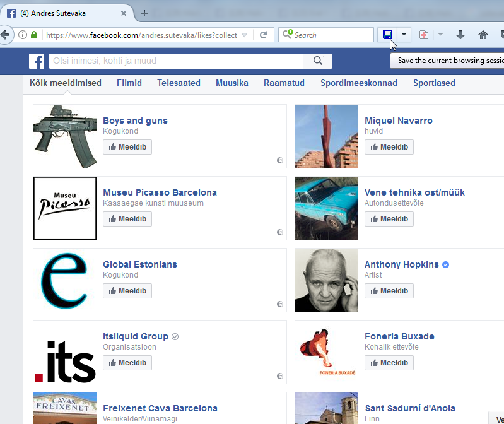Image resolution: width=504 pixels, height=424 pixels.
Task: Like the Boys and guns page
Action: point(127,147)
